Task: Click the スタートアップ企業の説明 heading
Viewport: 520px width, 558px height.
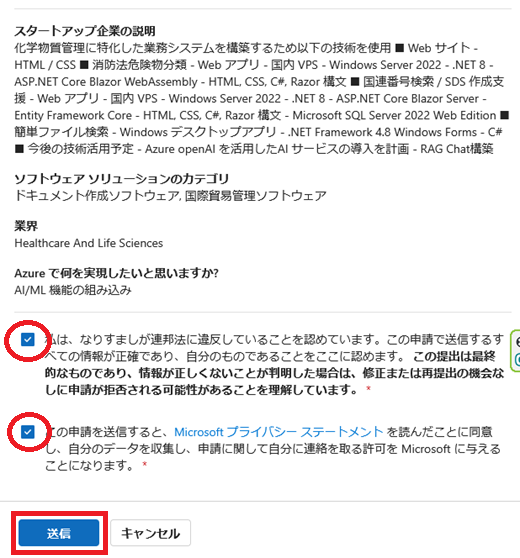Action: (85, 31)
